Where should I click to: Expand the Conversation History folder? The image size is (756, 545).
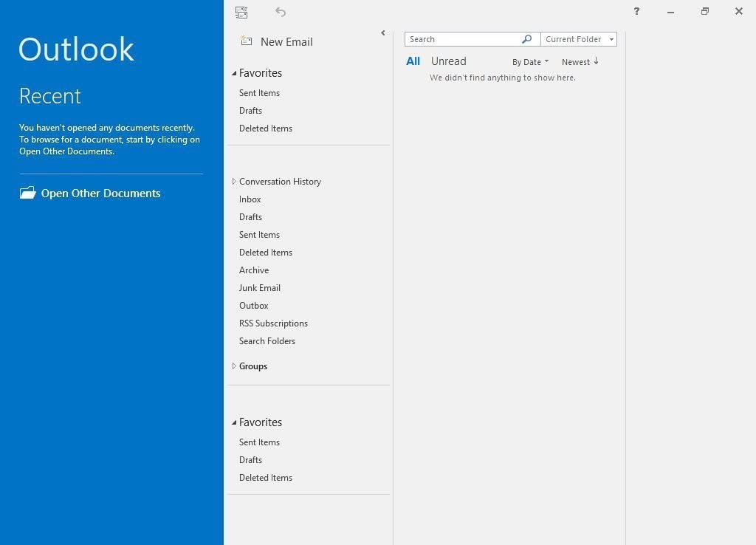(234, 182)
